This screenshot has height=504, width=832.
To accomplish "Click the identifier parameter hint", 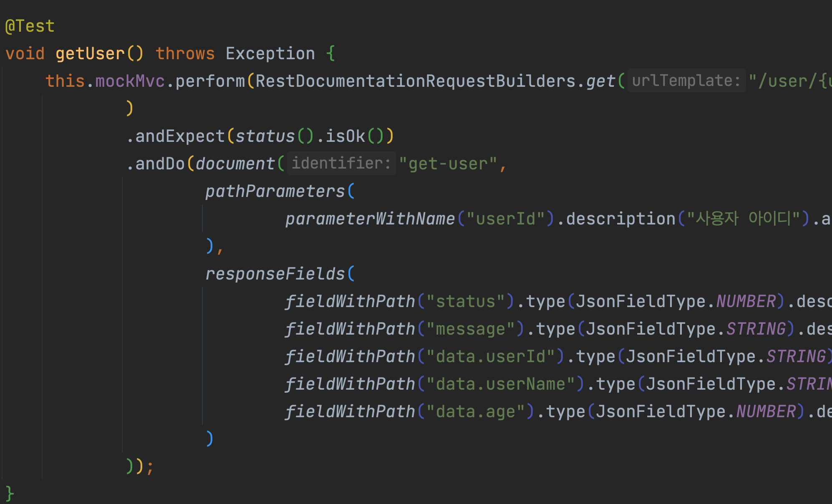I will click(x=341, y=163).
